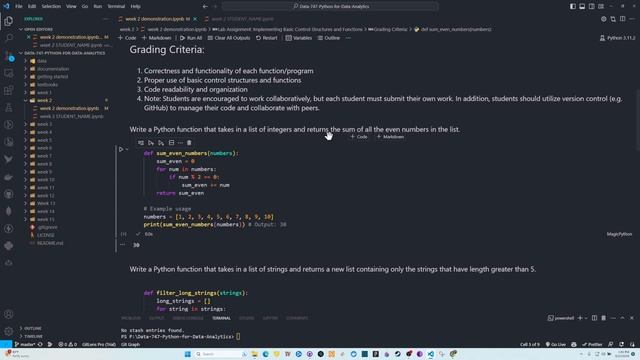Open the Search view in activity bar
640x360 pixels.
9,38
